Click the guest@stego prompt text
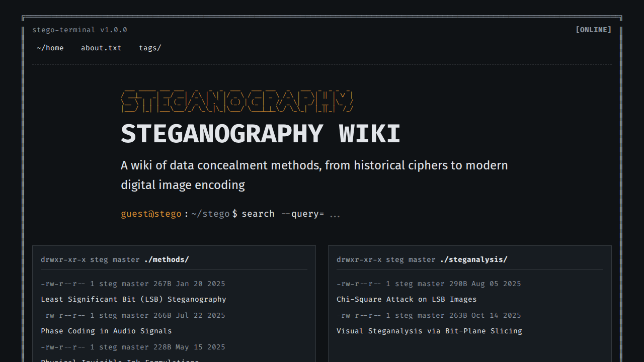This screenshot has height=362, width=644. [151, 214]
